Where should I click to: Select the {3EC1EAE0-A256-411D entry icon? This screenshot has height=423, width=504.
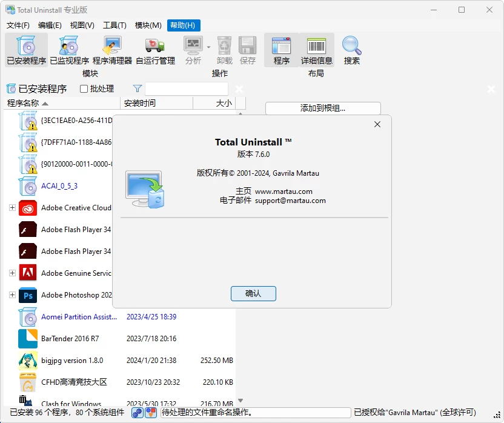28,121
